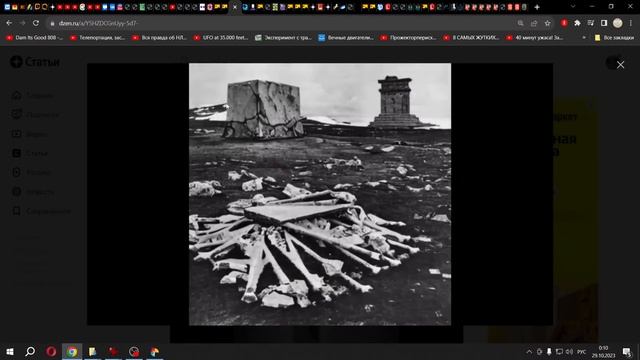Focus the dzen.ru address bar

282,23
